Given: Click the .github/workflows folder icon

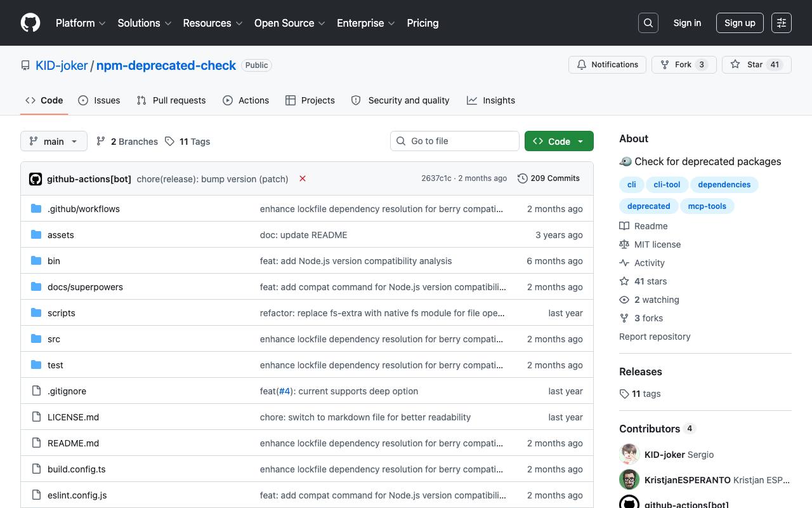Looking at the screenshot, I should tap(36, 209).
